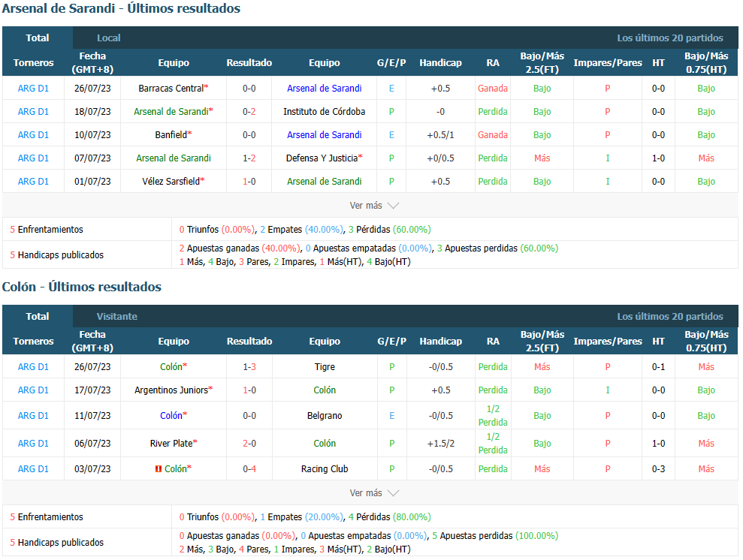The width and height of the screenshot is (743, 560).
Task: Click HT score 0-3 in Racing Club row
Action: pos(658,469)
